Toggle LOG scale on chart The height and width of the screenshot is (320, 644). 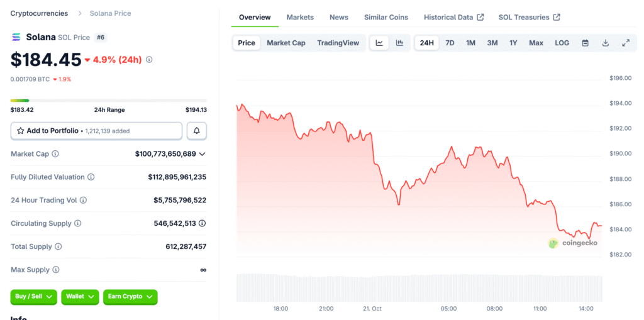tap(562, 43)
